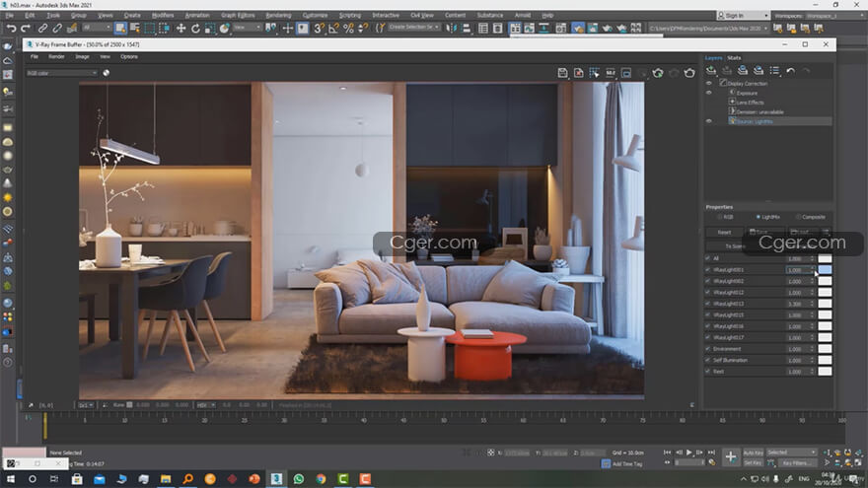Open the Rendering menu
This screenshot has width=868, height=488.
(278, 16)
